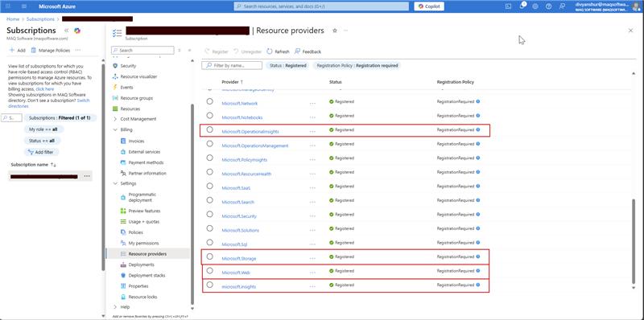Click the Usage + quotas icon
This screenshot has height=320, width=644.
[123, 222]
